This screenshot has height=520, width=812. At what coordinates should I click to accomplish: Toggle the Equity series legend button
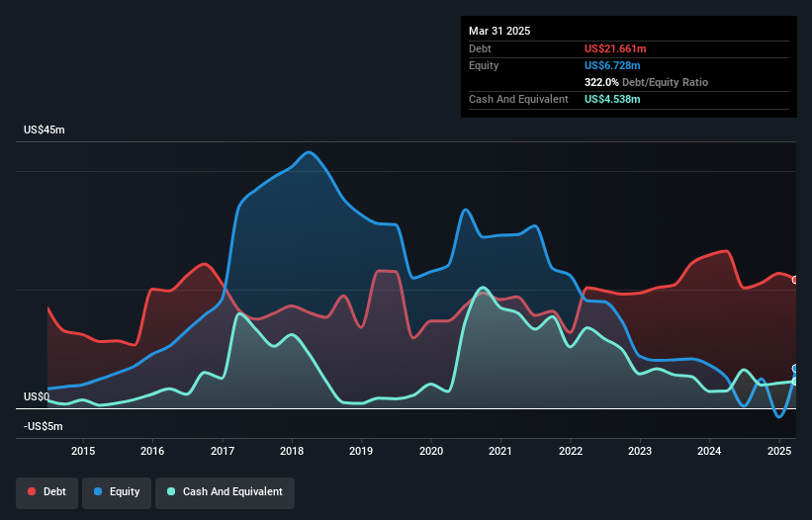point(117,492)
